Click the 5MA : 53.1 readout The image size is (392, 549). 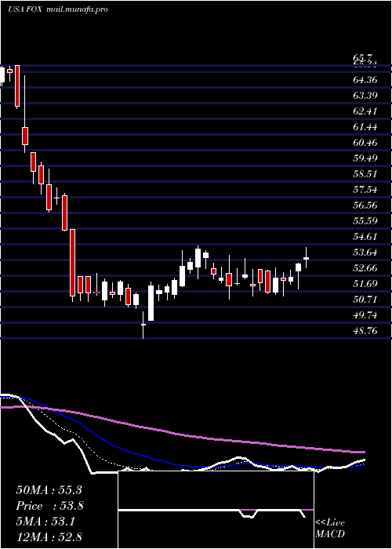coord(45,521)
